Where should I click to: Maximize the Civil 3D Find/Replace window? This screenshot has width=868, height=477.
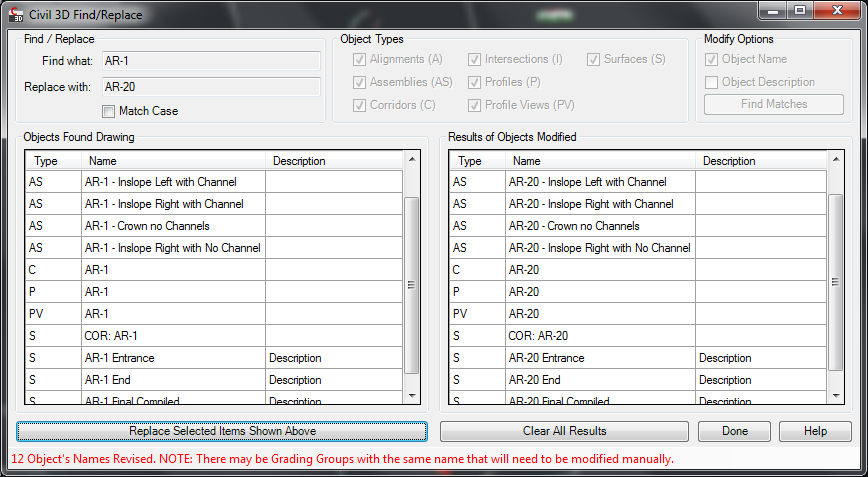point(800,11)
